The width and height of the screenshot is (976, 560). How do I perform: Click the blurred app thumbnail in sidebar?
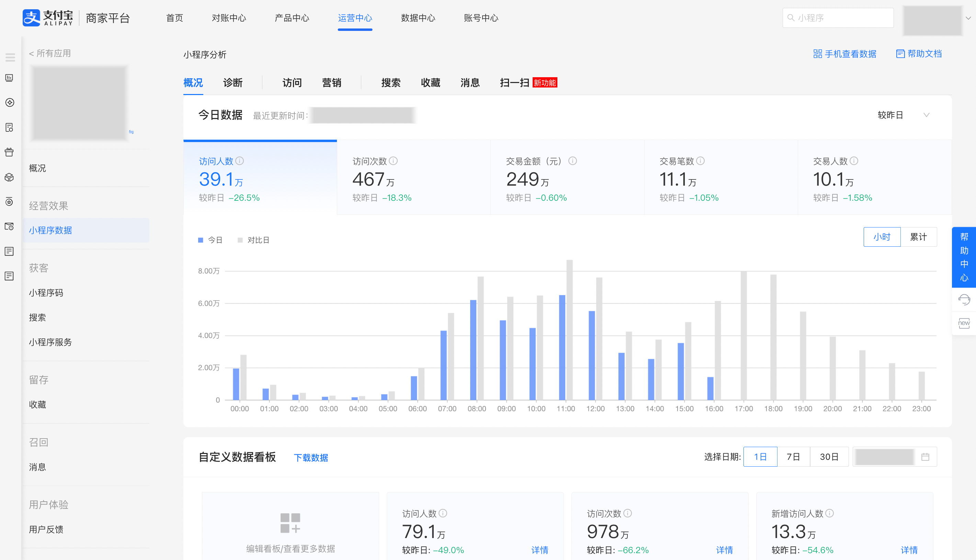click(x=79, y=103)
